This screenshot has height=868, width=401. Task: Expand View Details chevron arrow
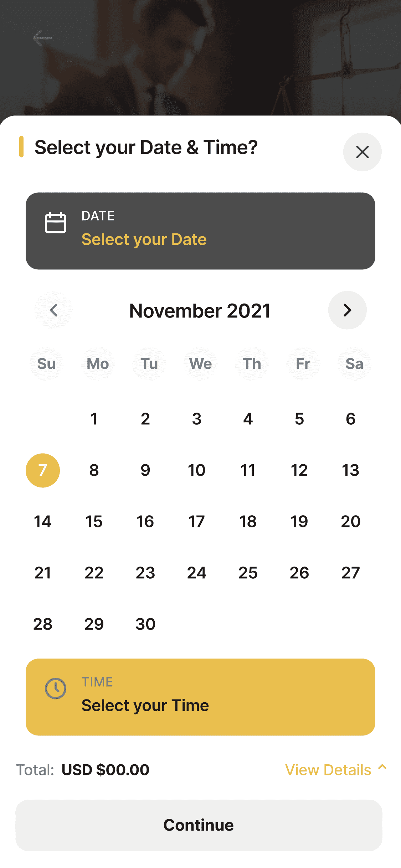[382, 767]
